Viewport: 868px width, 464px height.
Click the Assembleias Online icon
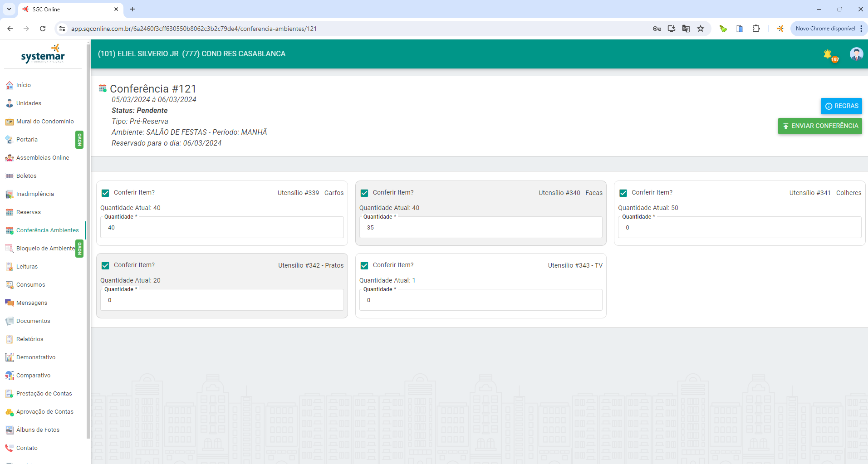[x=9, y=158]
